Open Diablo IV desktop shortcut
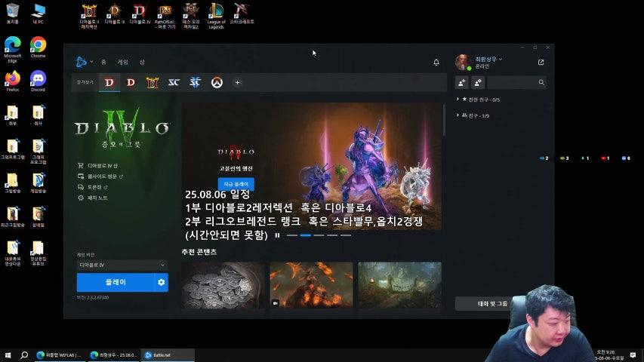 pyautogui.click(x=140, y=14)
